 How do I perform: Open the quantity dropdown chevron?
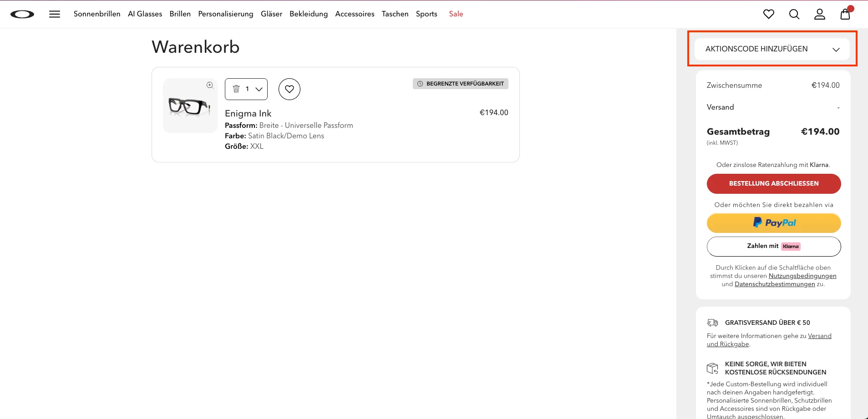click(x=259, y=89)
